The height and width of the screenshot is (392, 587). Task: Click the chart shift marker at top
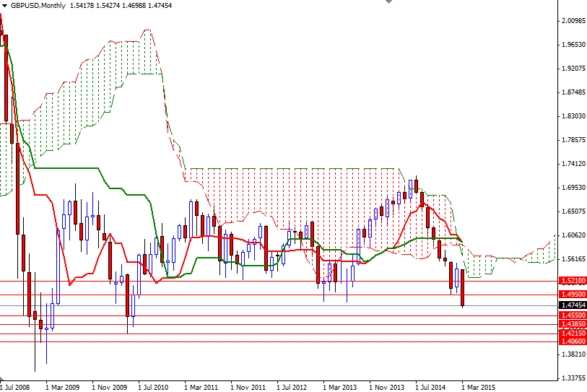tap(389, 1)
